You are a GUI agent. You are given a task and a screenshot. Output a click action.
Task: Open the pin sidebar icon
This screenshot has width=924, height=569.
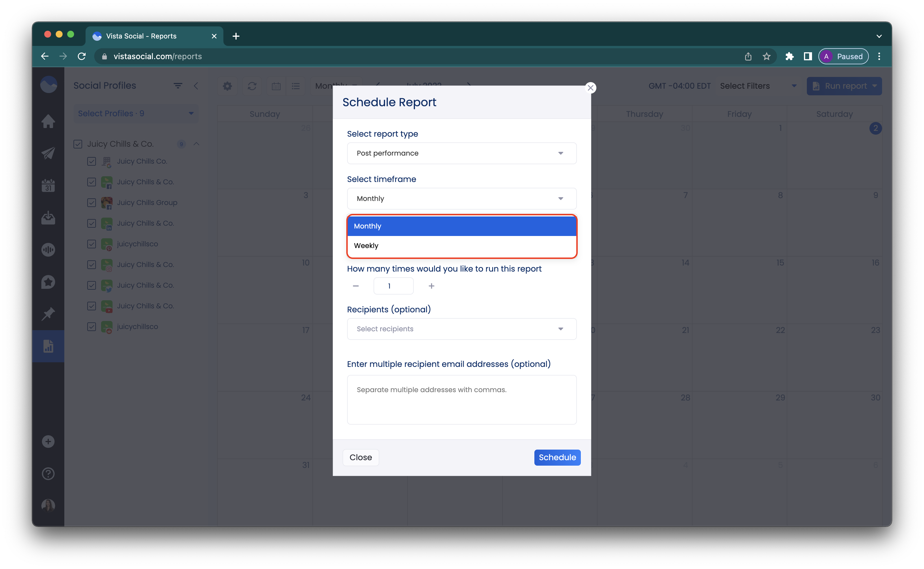pos(48,314)
